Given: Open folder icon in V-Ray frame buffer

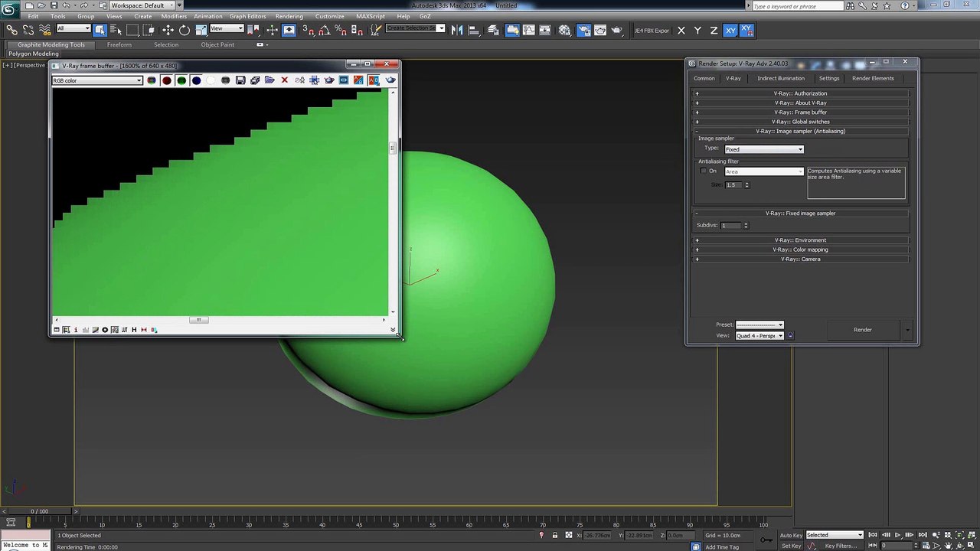Looking at the screenshot, I should coord(269,80).
